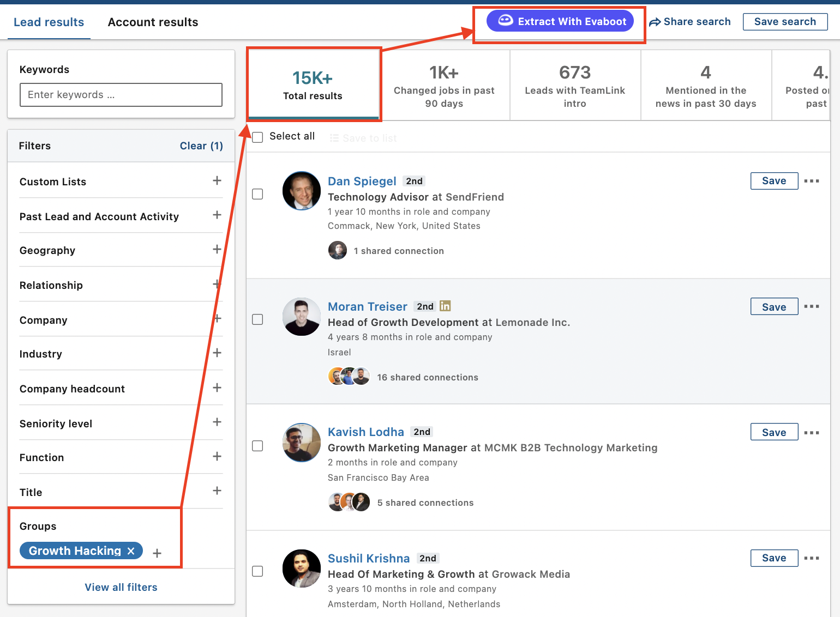Click Save search button

(785, 22)
